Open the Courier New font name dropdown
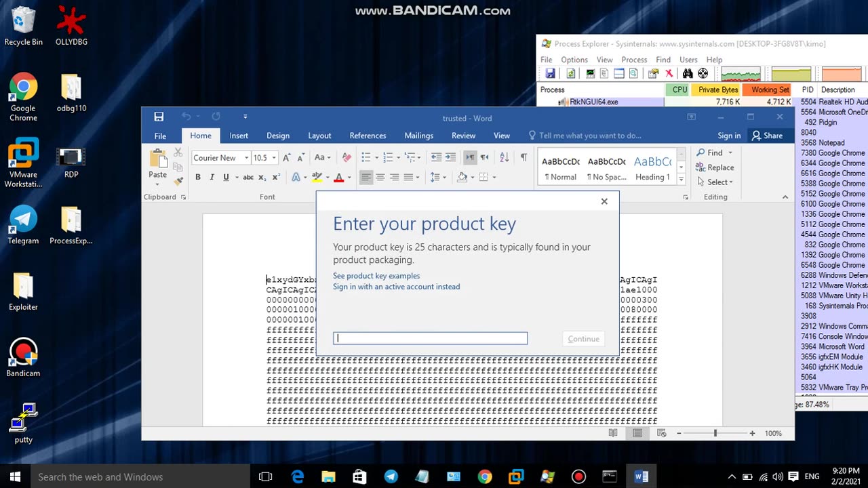The width and height of the screenshot is (868, 488). click(246, 158)
